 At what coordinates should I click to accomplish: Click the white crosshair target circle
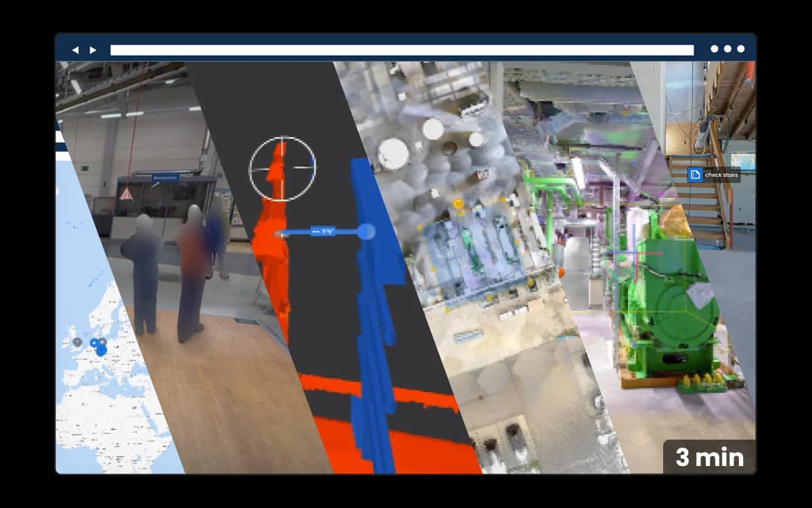click(282, 168)
